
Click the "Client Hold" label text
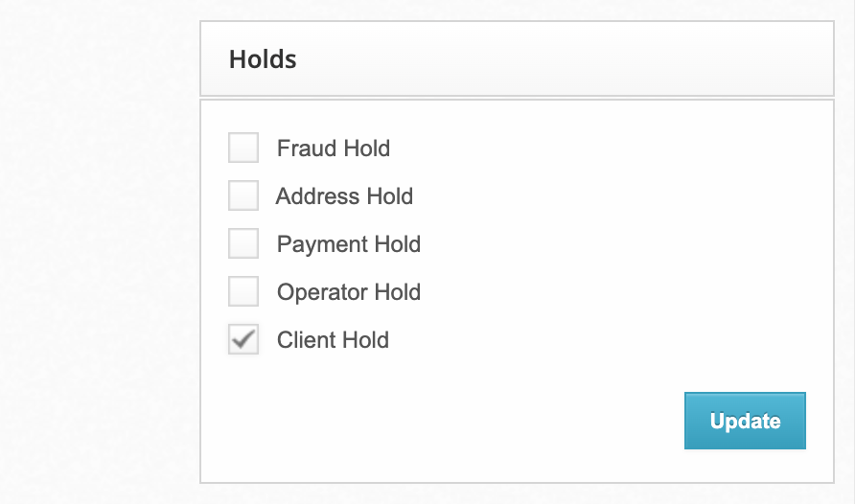tap(333, 340)
